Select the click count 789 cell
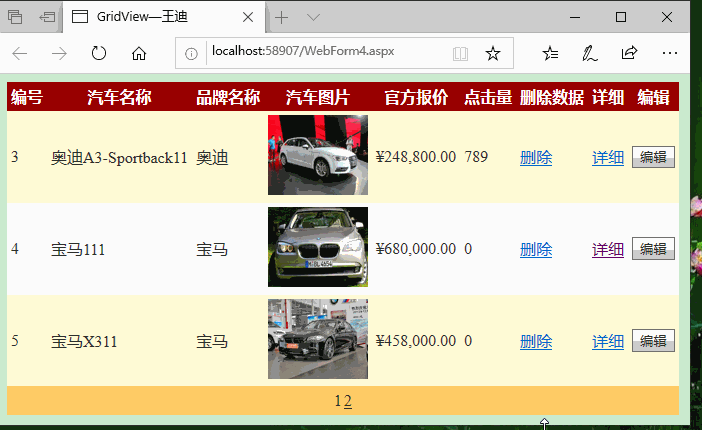 (x=476, y=157)
